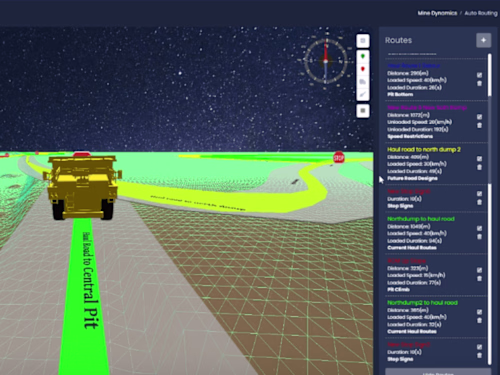Delete the Pit Bottom route

click(479, 83)
